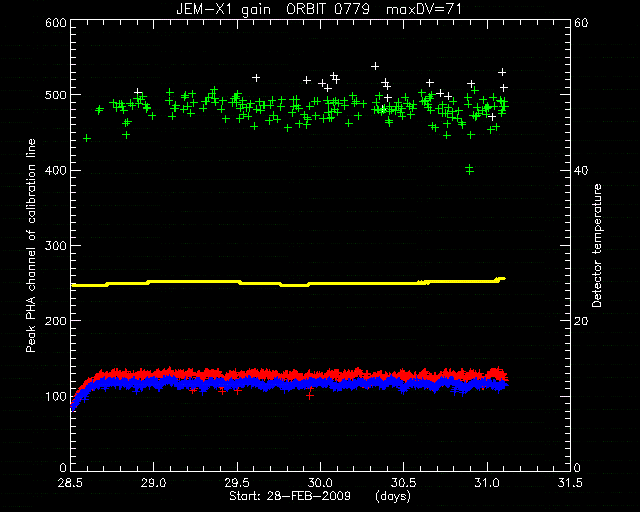Select the leftmost low green cross near 440

point(87,138)
